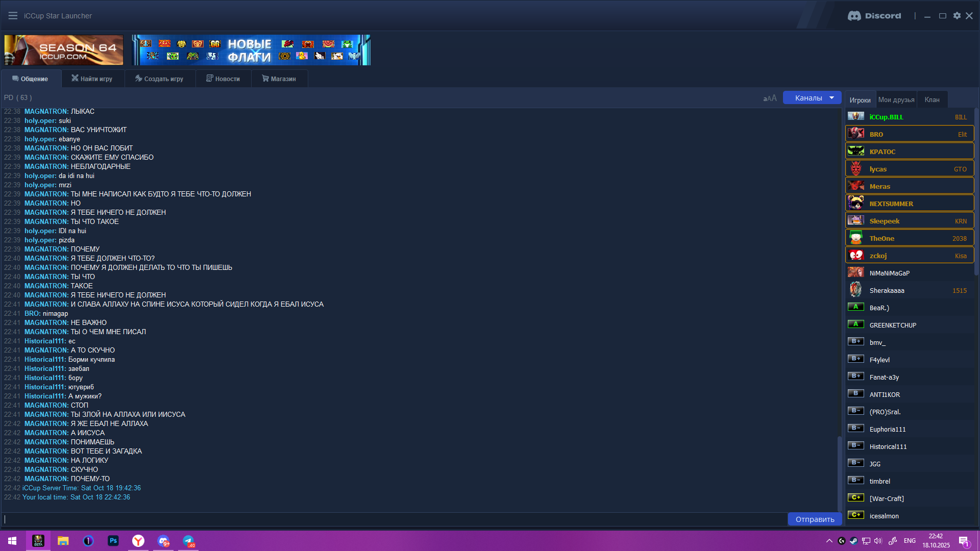Click the Season 64 iCCup banner
980x551 pixels.
click(x=64, y=50)
